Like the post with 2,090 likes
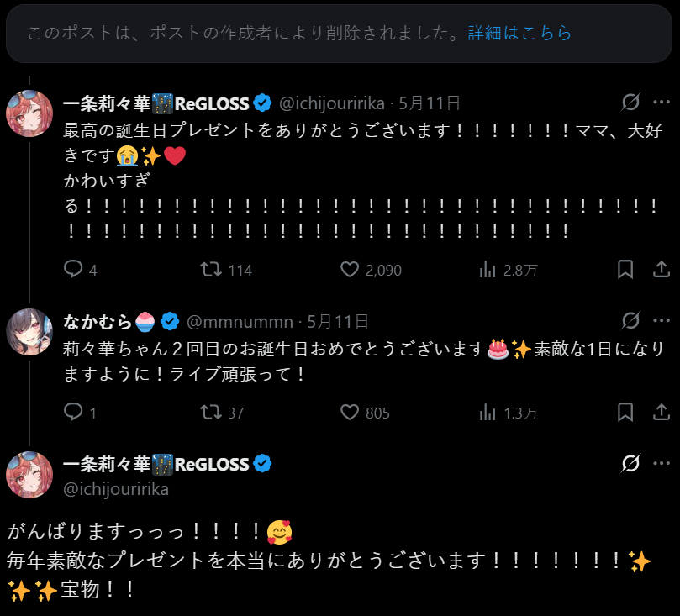The width and height of the screenshot is (680, 616). pyautogui.click(x=350, y=270)
